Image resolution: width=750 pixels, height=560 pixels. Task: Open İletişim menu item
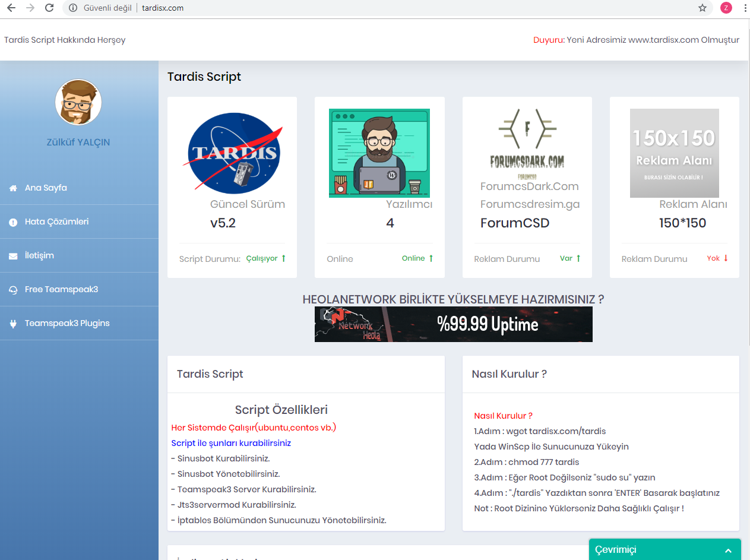[x=79, y=255]
